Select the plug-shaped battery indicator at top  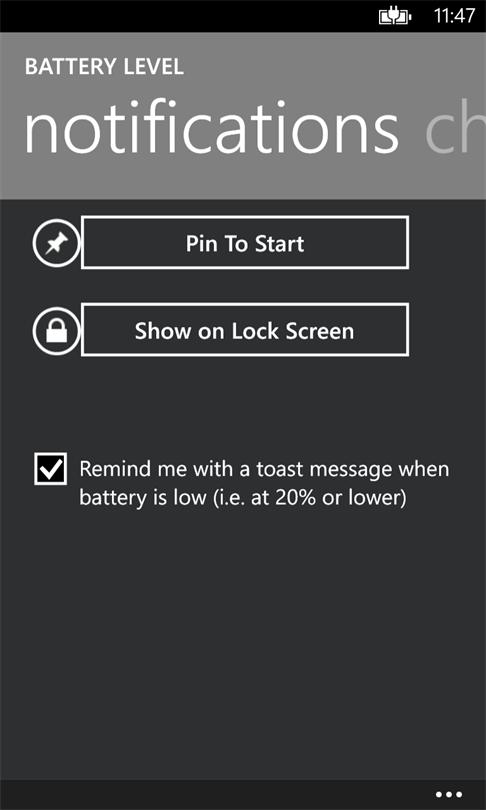coord(396,17)
